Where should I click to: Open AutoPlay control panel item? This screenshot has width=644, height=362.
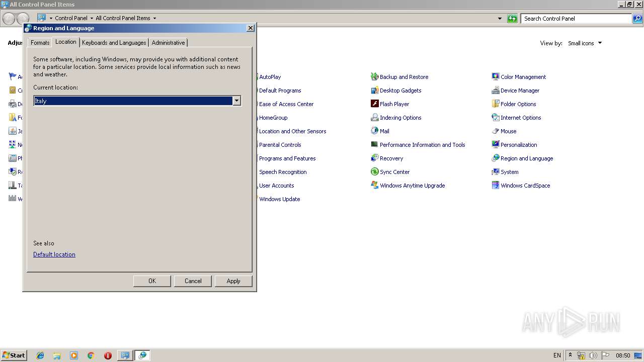click(270, 77)
